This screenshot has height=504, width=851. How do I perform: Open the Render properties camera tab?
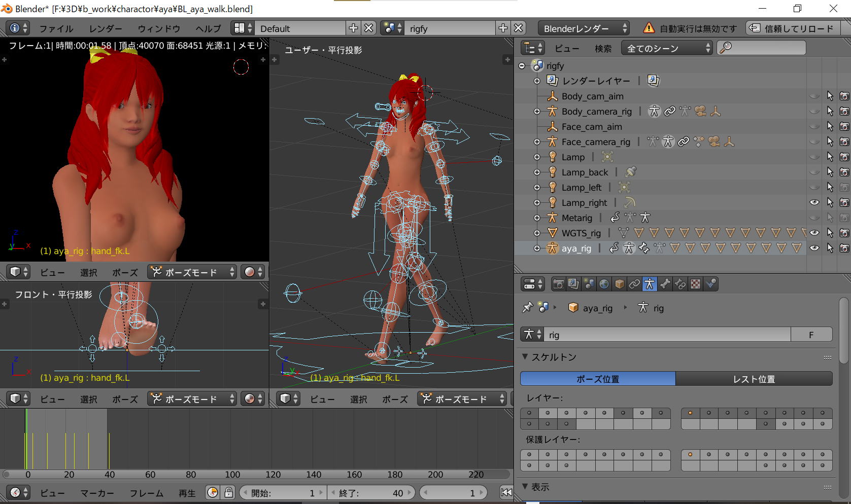(x=558, y=284)
